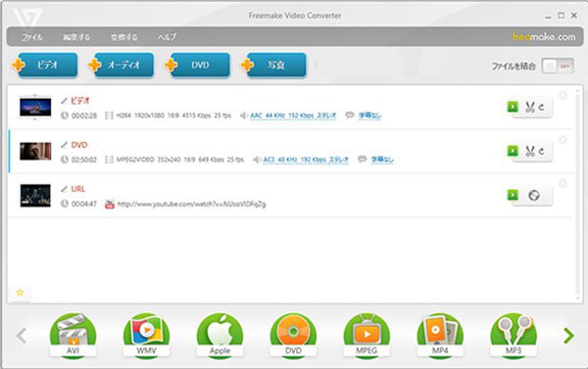Select the ビデオ thumbnail
Viewport: 588px width, 369px height.
[x=35, y=107]
